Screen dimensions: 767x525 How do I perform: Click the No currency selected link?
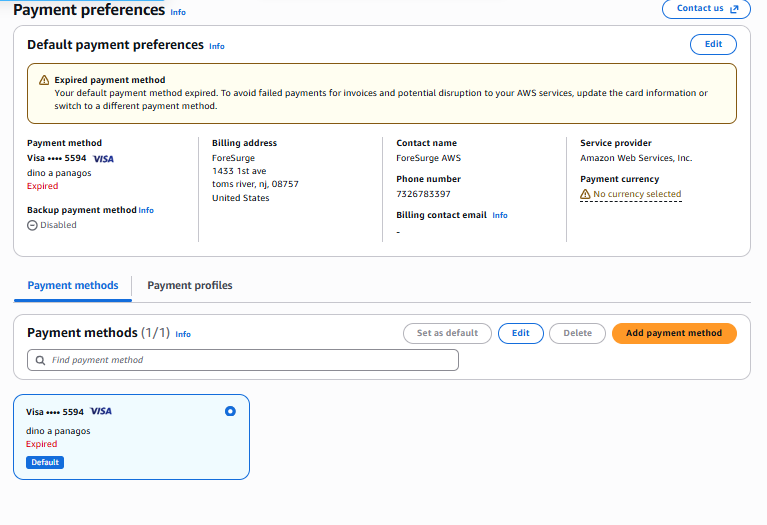pos(637,194)
